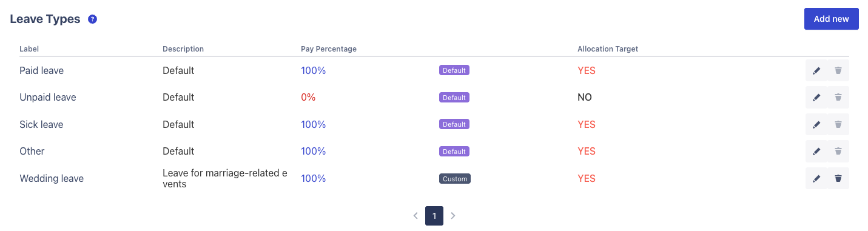Edit the Sick leave type
This screenshot has width=868, height=231.
point(816,124)
